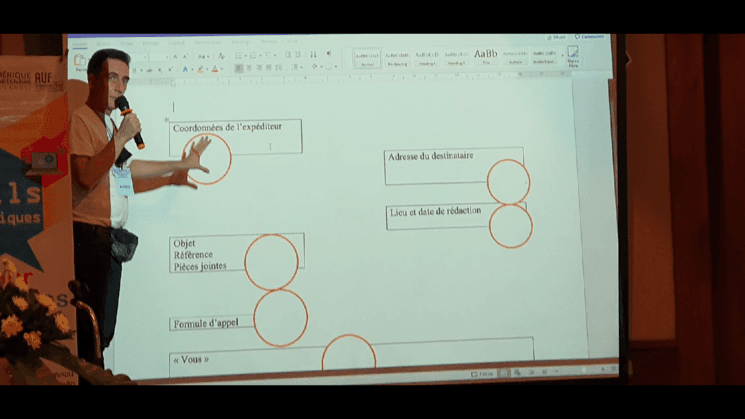The height and width of the screenshot is (419, 745).
Task: Click the font color icon
Action: (x=217, y=70)
